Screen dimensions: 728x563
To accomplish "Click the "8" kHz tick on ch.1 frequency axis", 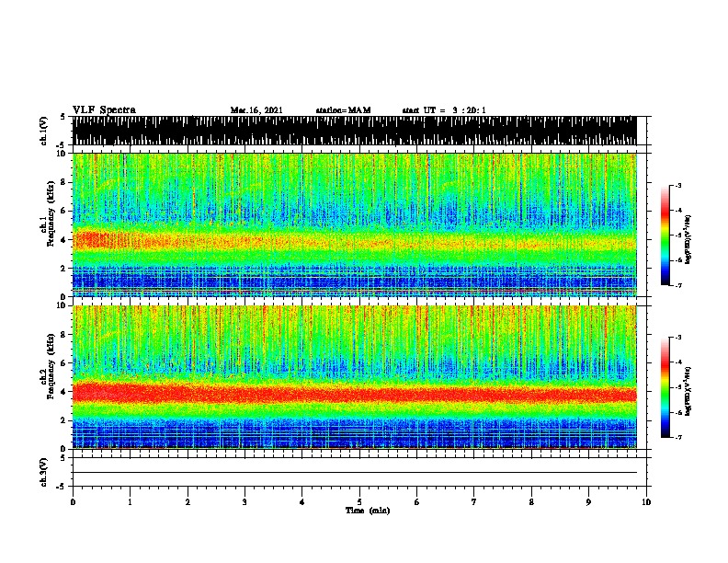I will pos(63,182).
